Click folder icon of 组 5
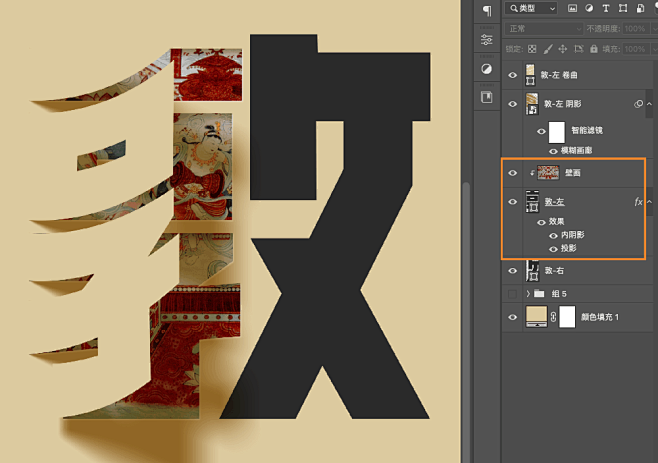 point(540,293)
